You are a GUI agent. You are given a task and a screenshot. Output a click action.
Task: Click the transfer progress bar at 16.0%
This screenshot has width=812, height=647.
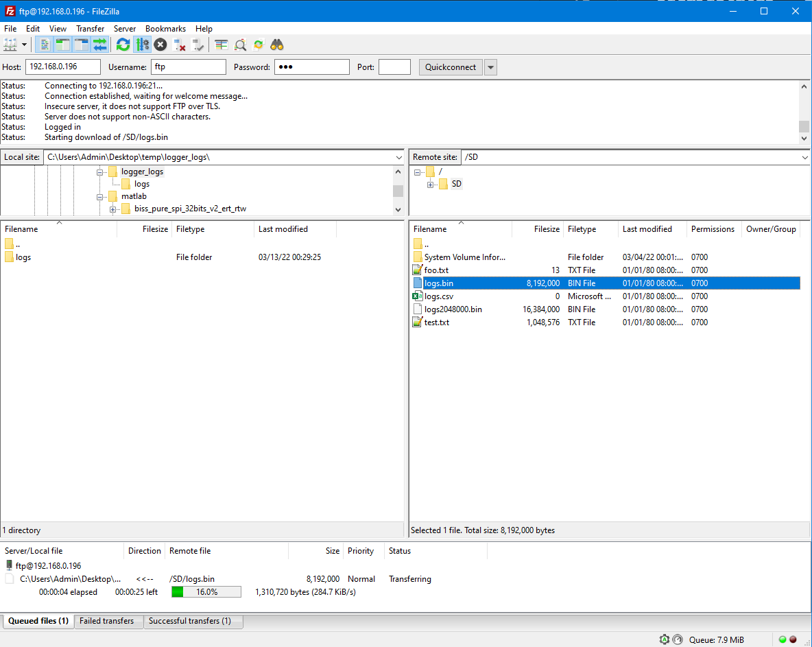(x=206, y=591)
